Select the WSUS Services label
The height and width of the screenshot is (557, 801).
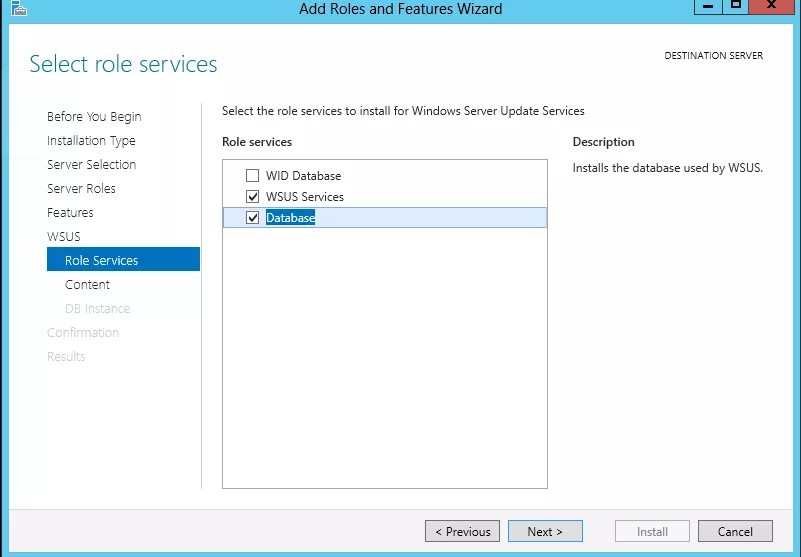click(x=304, y=197)
